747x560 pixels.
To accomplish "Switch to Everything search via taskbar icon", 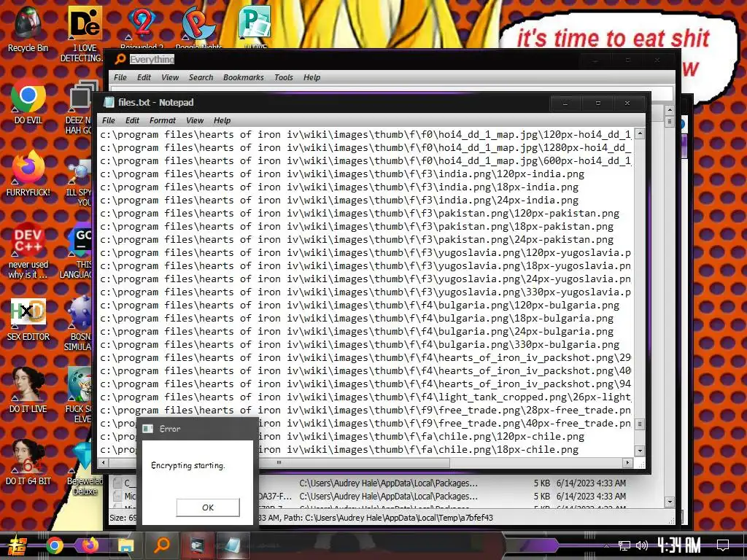I will point(162,545).
